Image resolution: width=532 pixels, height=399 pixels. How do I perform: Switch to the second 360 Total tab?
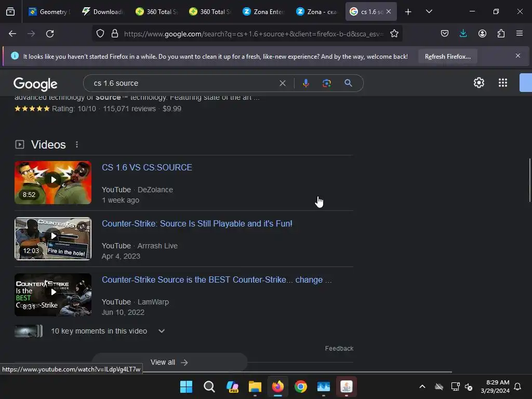click(210, 11)
